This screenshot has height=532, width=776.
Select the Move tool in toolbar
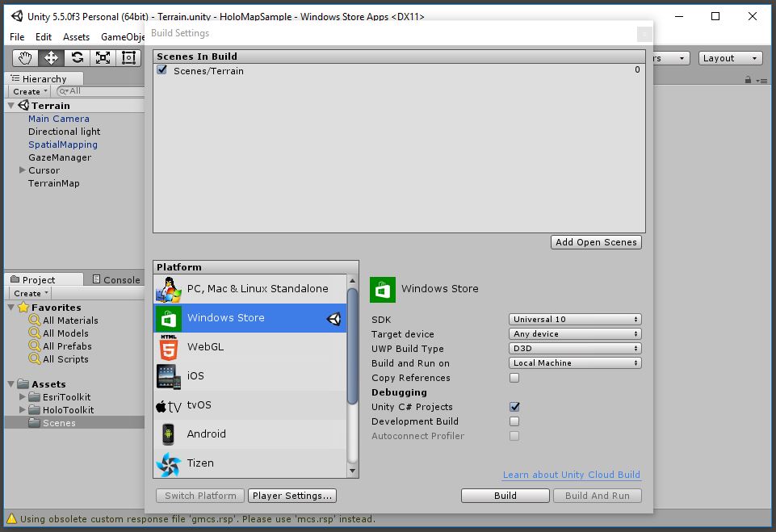point(51,58)
